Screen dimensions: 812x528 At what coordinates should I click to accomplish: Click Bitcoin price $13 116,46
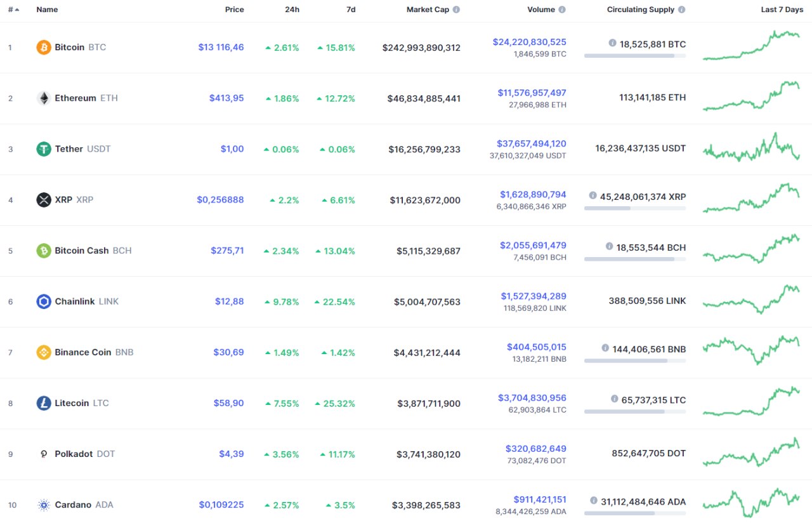click(x=221, y=48)
